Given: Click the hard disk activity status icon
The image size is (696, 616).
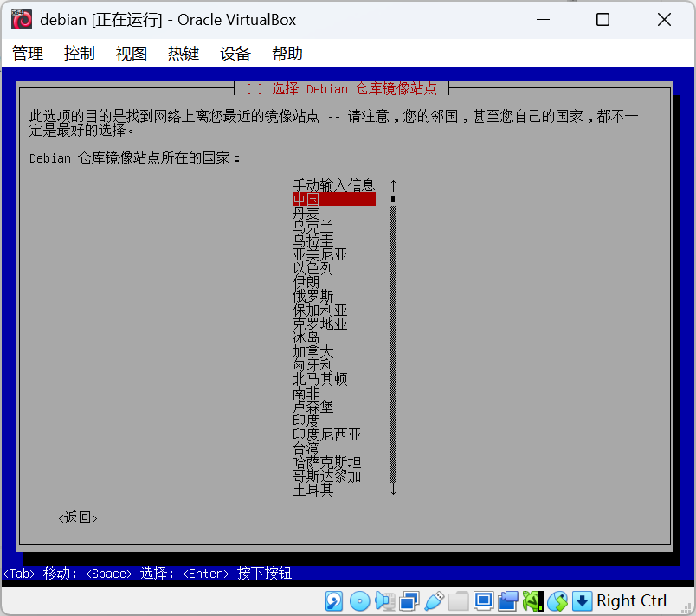Looking at the screenshot, I should pyautogui.click(x=334, y=601).
